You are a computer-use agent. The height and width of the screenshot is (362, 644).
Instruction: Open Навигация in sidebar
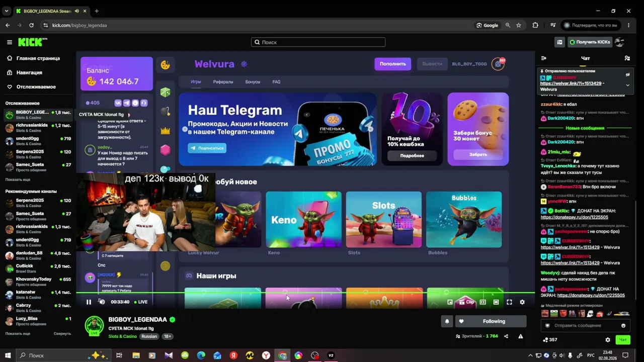pyautogui.click(x=25, y=72)
